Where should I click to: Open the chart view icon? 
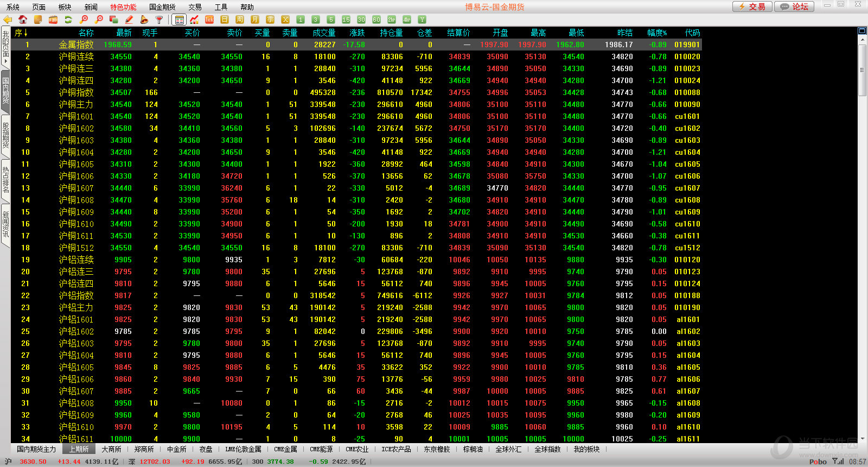[x=194, y=20]
